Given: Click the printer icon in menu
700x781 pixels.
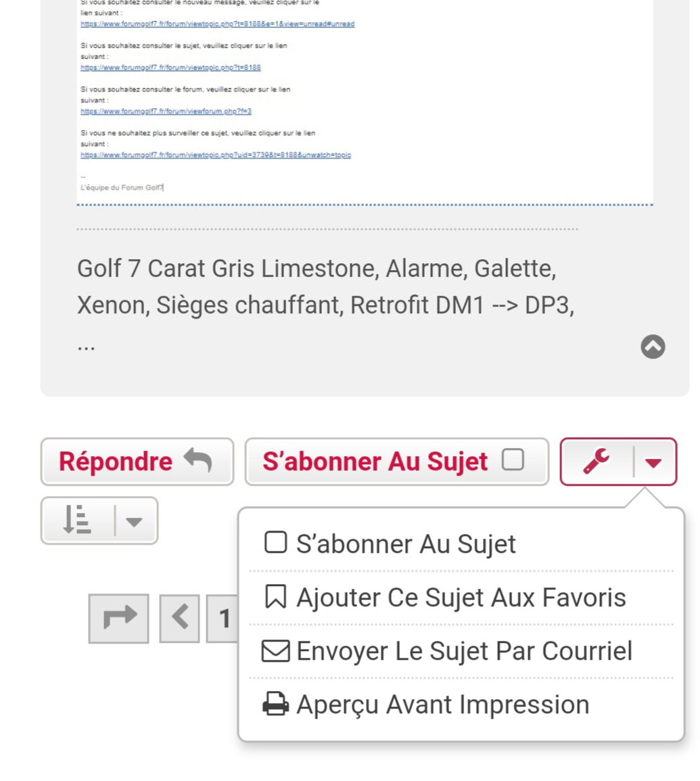Looking at the screenshot, I should [x=275, y=704].
